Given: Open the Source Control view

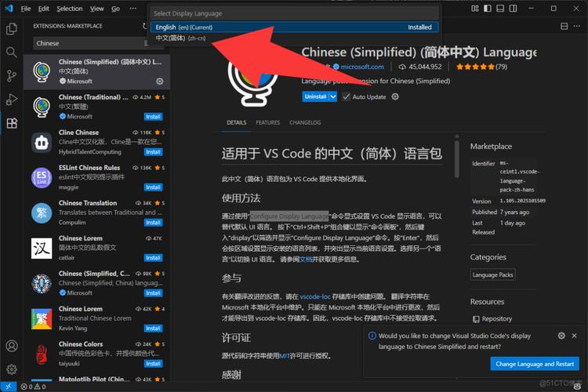Looking at the screenshot, I should tap(12, 76).
